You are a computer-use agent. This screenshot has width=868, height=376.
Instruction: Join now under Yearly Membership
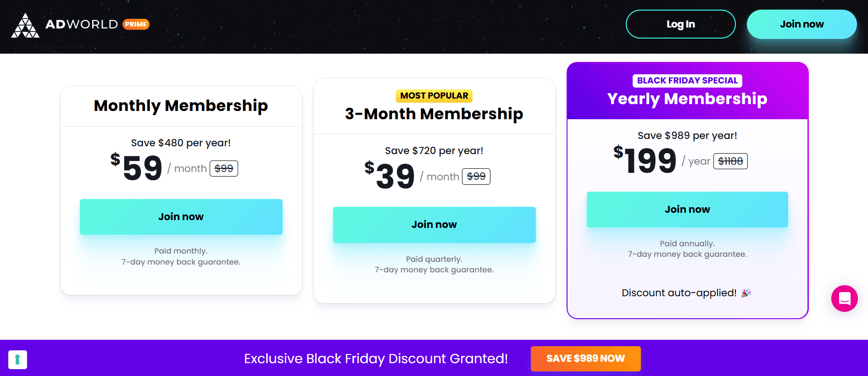point(687,210)
